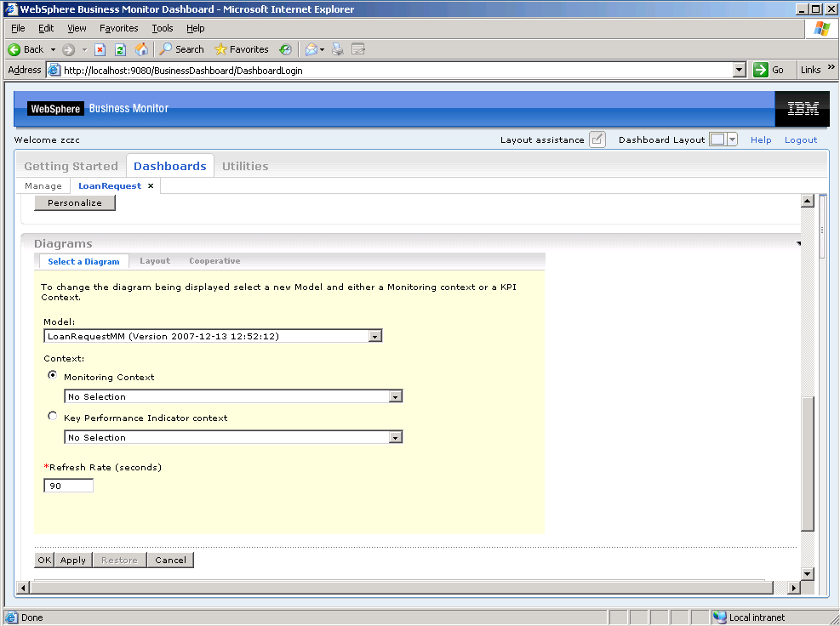The image size is (840, 626).
Task: Click the Stop loading icon
Action: pos(100,50)
